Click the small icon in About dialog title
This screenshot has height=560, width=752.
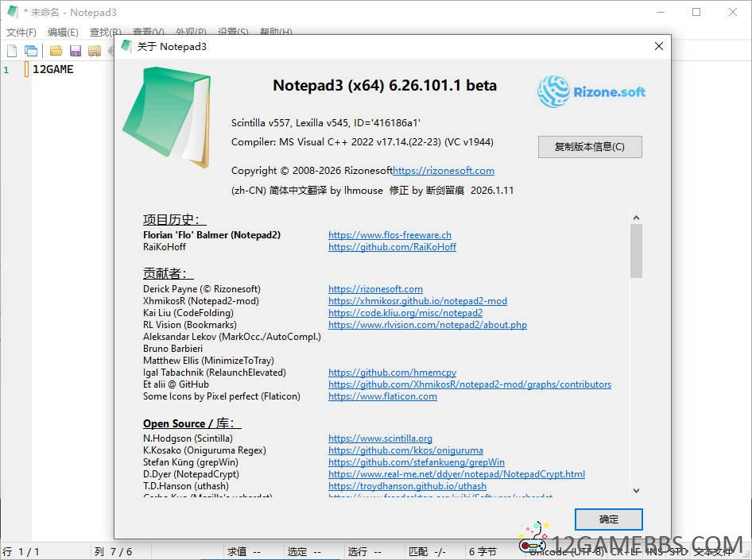pyautogui.click(x=126, y=46)
